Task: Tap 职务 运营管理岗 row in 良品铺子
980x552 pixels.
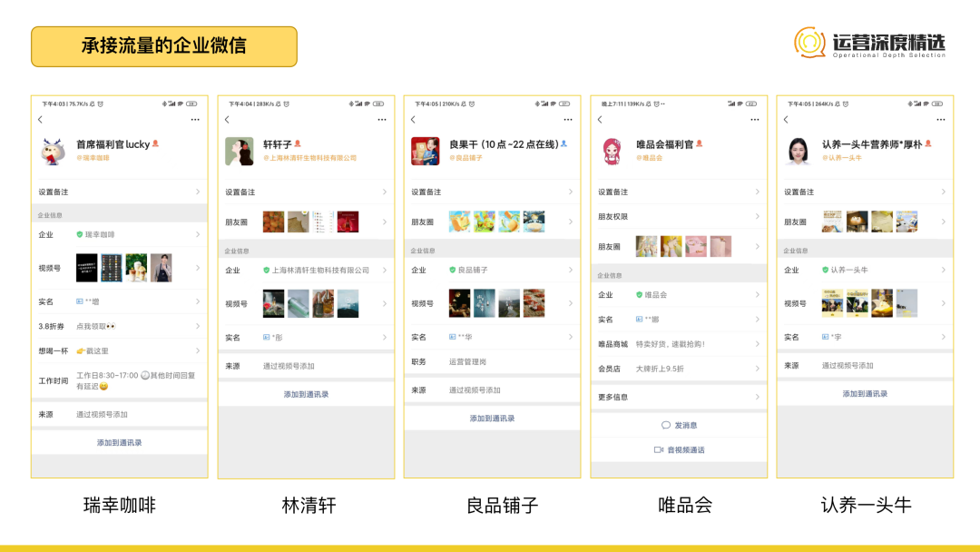Action: pos(493,361)
